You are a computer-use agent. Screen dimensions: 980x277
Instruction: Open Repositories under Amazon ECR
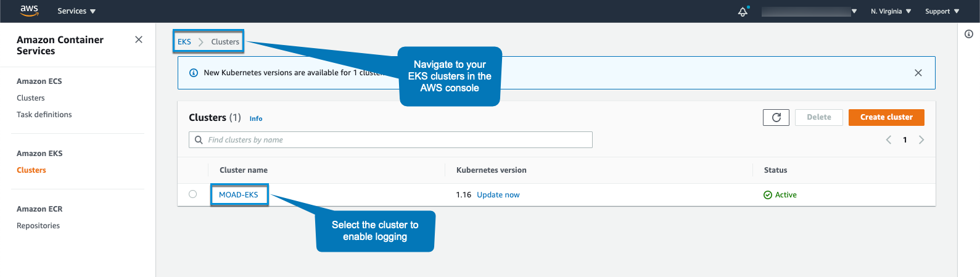point(38,226)
